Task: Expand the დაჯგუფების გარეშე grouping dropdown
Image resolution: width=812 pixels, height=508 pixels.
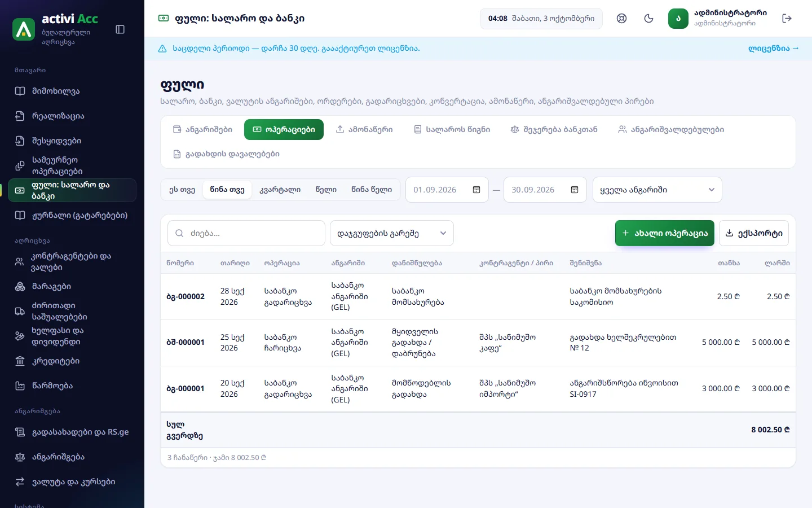Action: 392,233
